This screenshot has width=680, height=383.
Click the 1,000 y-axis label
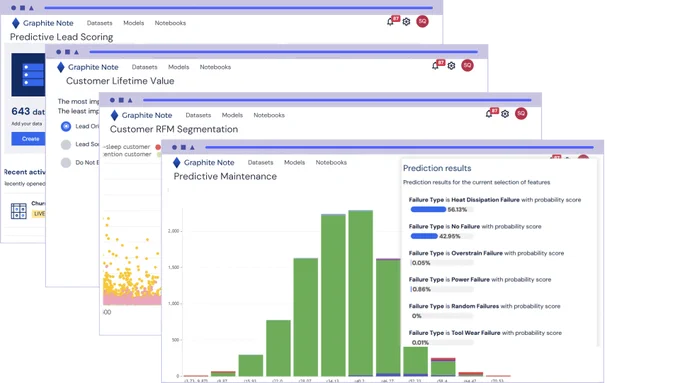(173, 304)
